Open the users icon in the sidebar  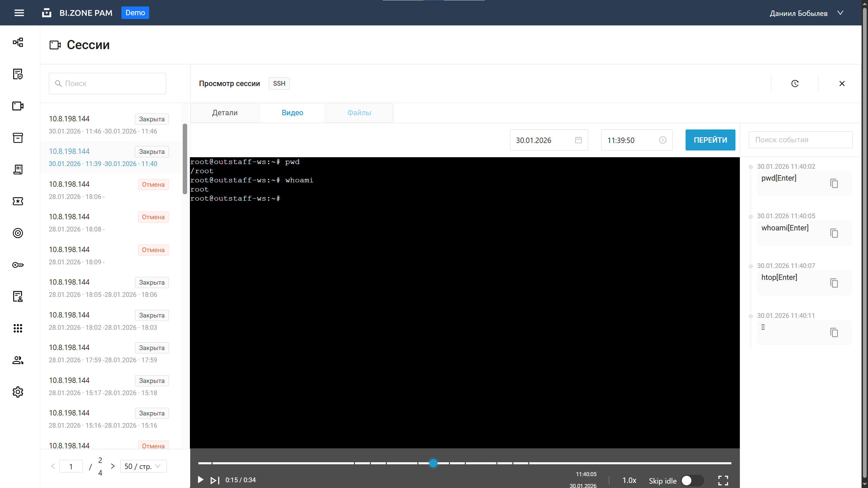pyautogui.click(x=18, y=360)
